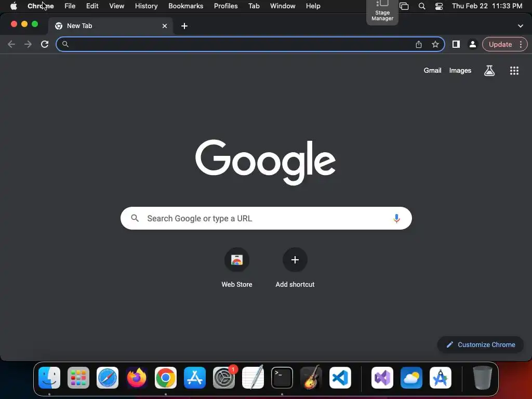Click the Customize Chrome button
Screen dimensions: 532x399
pos(481,345)
